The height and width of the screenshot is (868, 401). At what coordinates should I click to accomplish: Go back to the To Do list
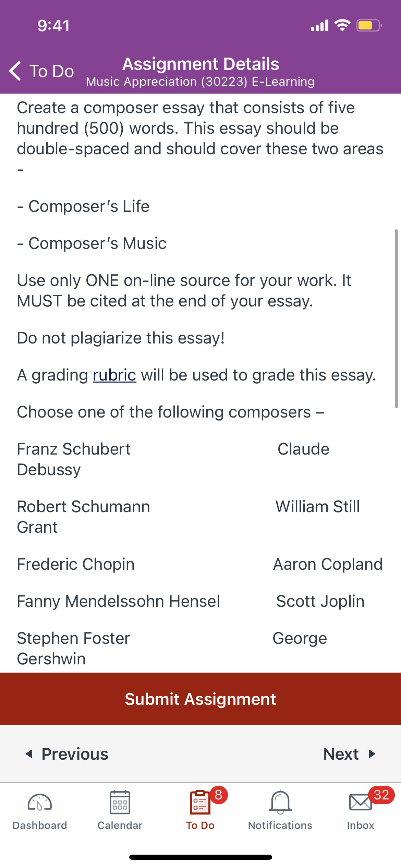pos(41,71)
